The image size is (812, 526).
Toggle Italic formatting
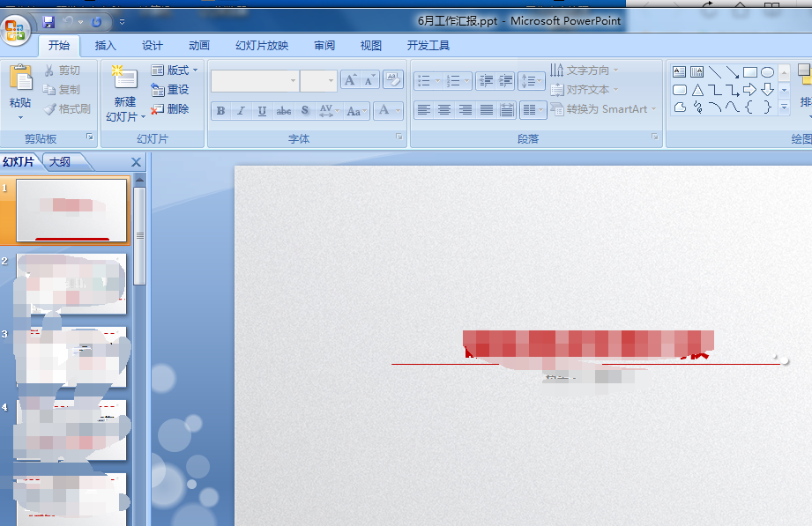pos(241,111)
